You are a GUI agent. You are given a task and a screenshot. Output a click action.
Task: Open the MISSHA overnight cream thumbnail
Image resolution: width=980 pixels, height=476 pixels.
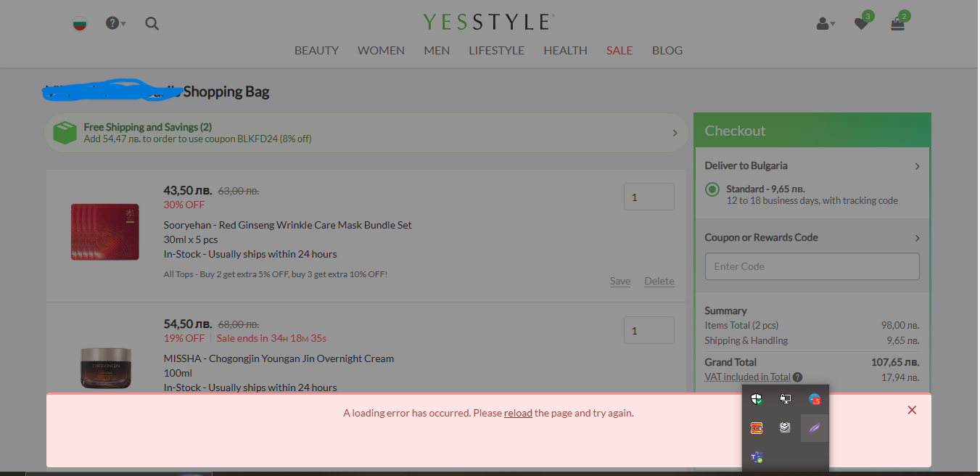pyautogui.click(x=105, y=366)
